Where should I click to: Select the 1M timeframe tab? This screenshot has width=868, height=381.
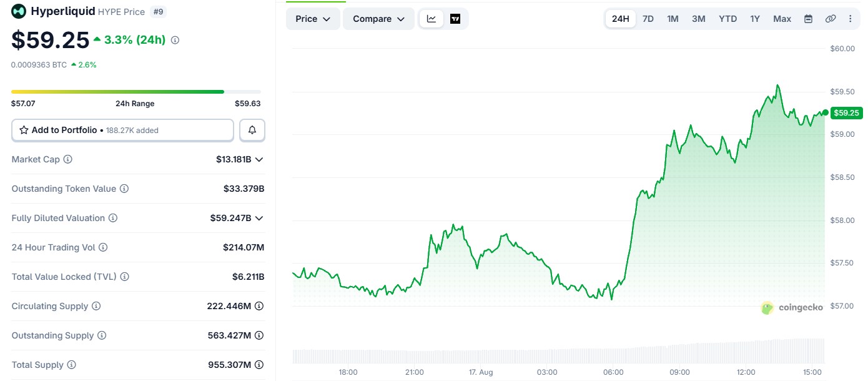coord(673,19)
